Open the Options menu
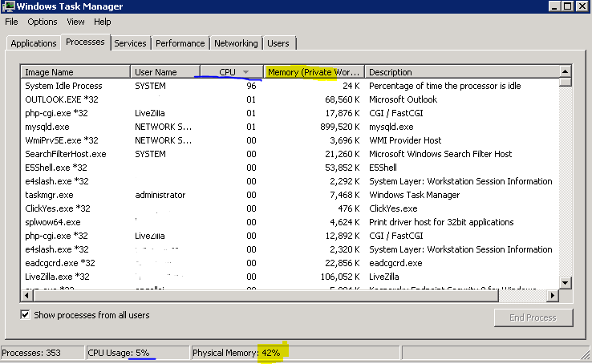592x364 pixels. (43, 22)
